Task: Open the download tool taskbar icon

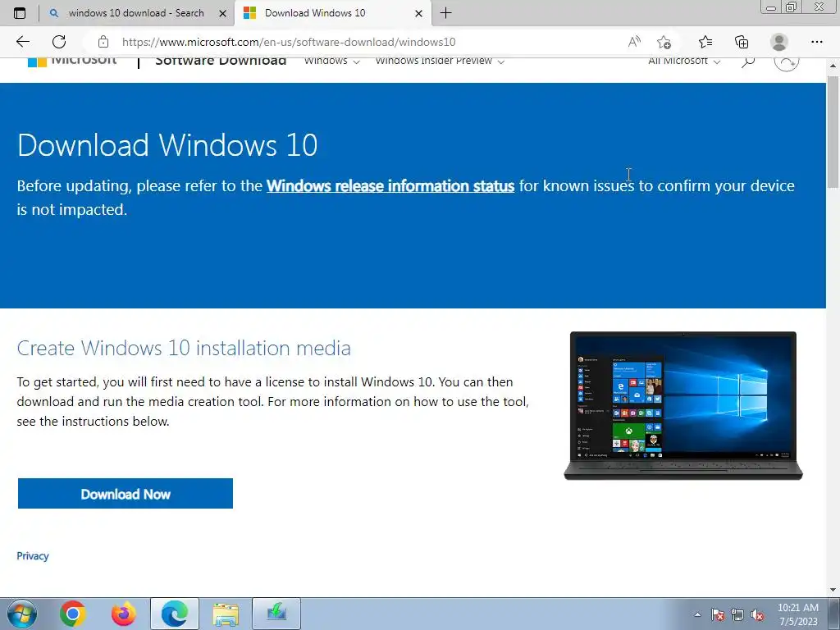Action: [276, 614]
